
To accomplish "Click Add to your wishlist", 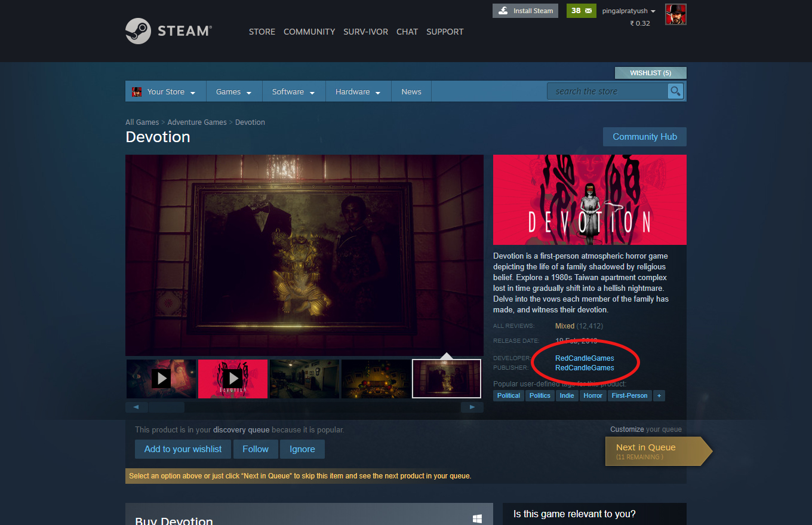I will 183,449.
